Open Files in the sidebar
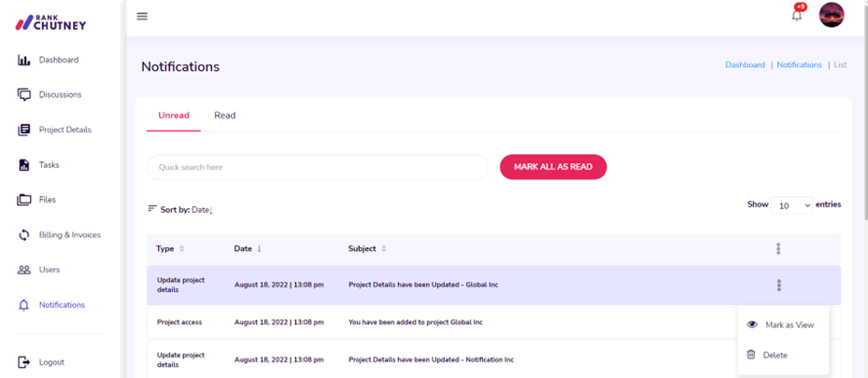This screenshot has height=378, width=868. pyautogui.click(x=47, y=200)
